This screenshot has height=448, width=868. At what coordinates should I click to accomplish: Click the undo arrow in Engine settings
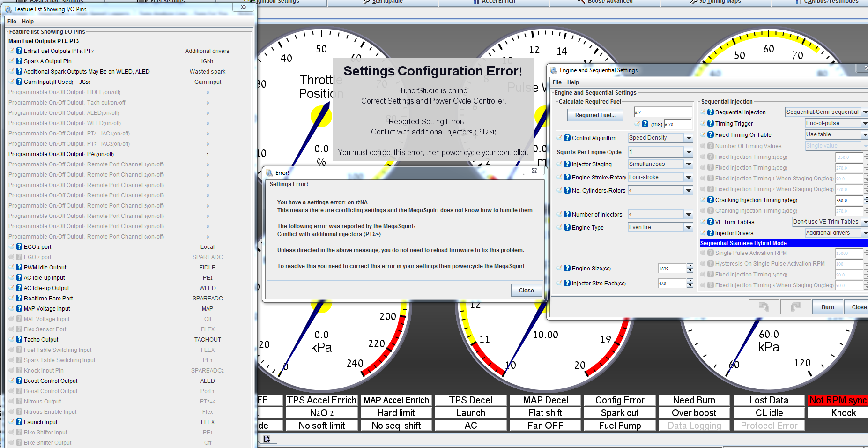pos(764,307)
